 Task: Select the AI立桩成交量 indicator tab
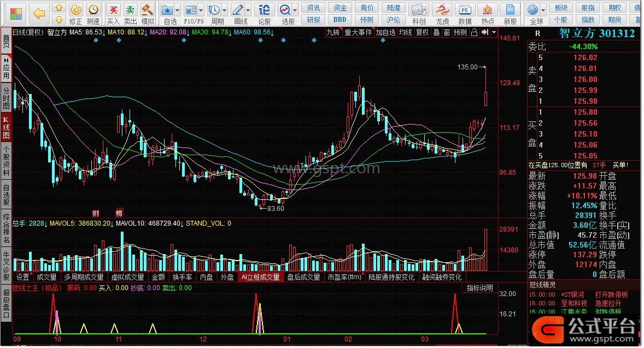(260, 278)
